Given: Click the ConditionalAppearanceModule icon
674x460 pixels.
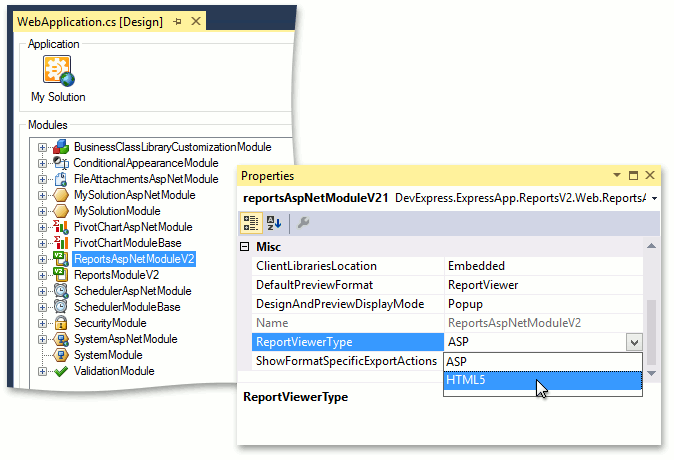Looking at the screenshot, I should coord(61,163).
